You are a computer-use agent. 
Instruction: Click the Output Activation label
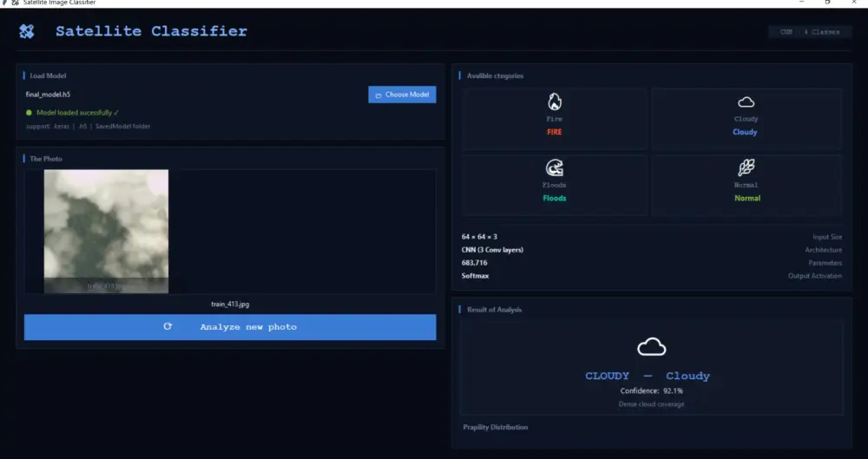pos(815,276)
